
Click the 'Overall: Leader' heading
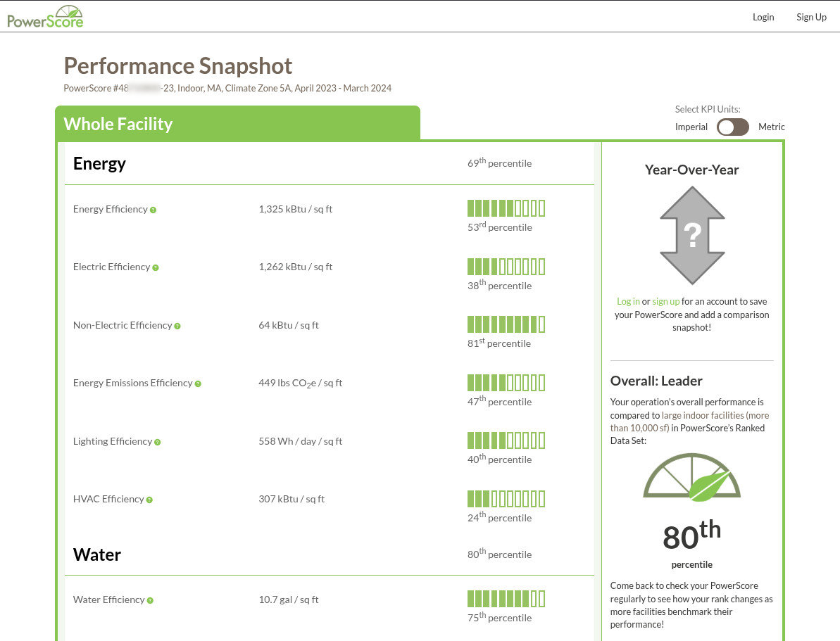pyautogui.click(x=656, y=381)
